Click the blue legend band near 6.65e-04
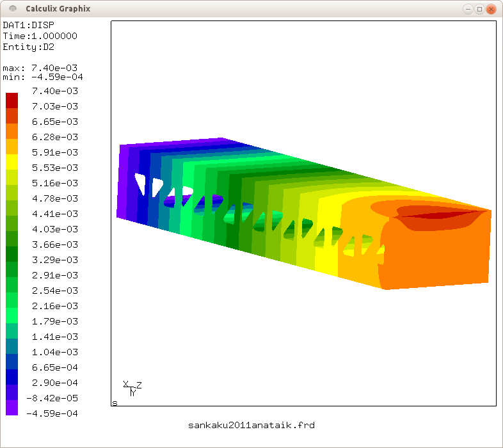The width and height of the screenshot is (503, 448). coord(12,362)
